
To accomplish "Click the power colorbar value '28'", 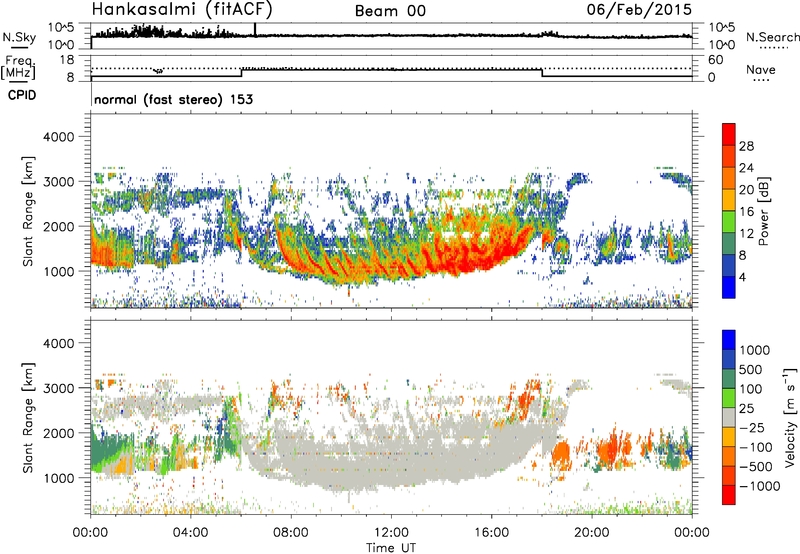I will (x=746, y=146).
